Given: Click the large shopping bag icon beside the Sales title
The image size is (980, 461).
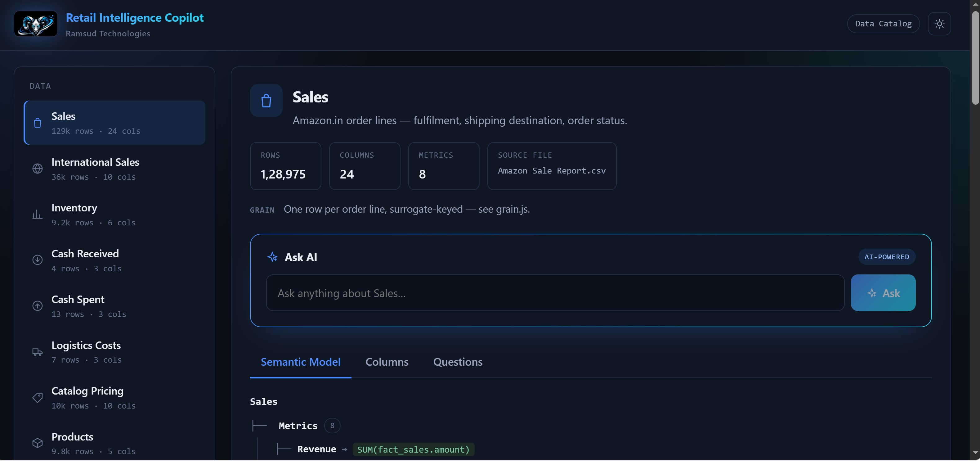Looking at the screenshot, I should [x=266, y=101].
